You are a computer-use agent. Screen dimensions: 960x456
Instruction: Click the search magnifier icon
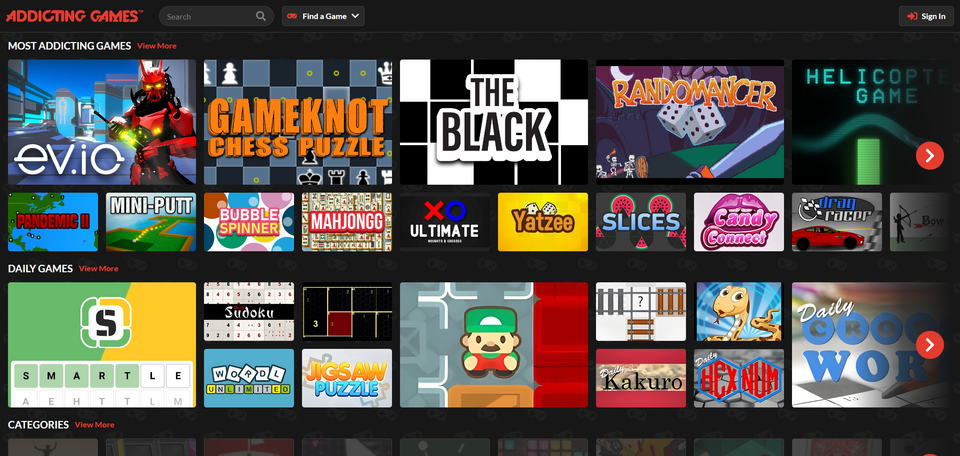(261, 17)
